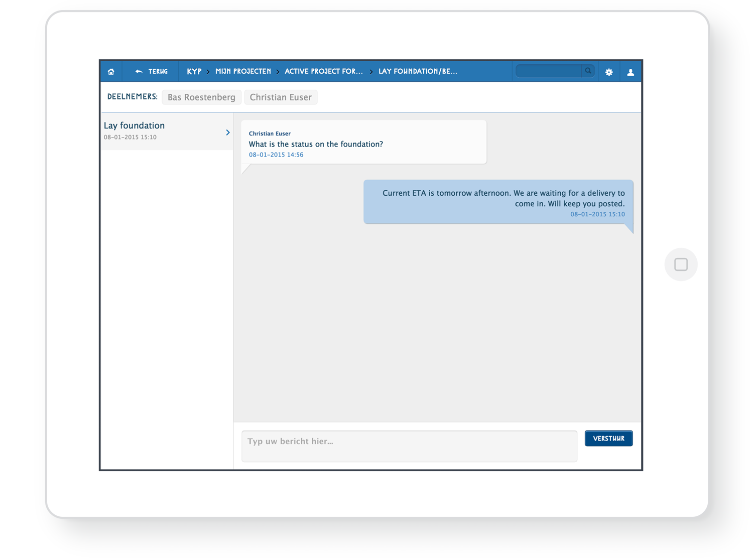
Task: Focus the top bar search field
Action: pos(549,71)
